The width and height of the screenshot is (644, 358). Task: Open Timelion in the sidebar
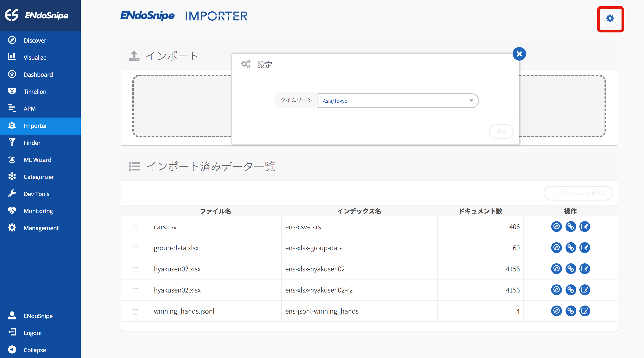(40, 92)
